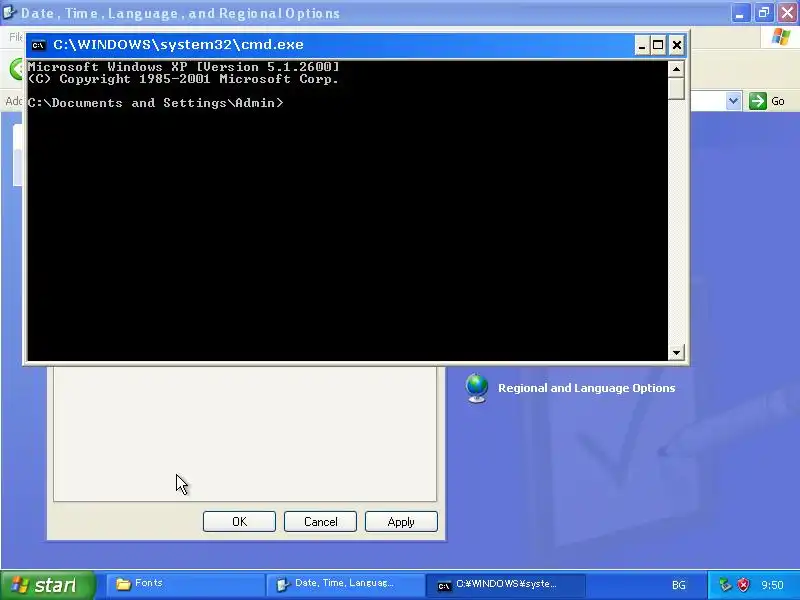The width and height of the screenshot is (800, 600).
Task: Minimize the Date, Time, Language window
Action: pos(740,13)
